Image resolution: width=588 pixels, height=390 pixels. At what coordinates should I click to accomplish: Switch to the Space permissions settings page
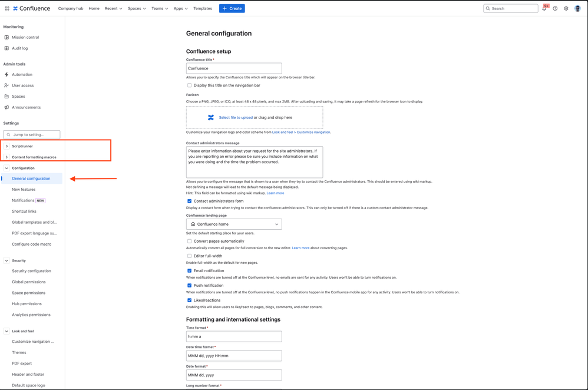tap(28, 293)
